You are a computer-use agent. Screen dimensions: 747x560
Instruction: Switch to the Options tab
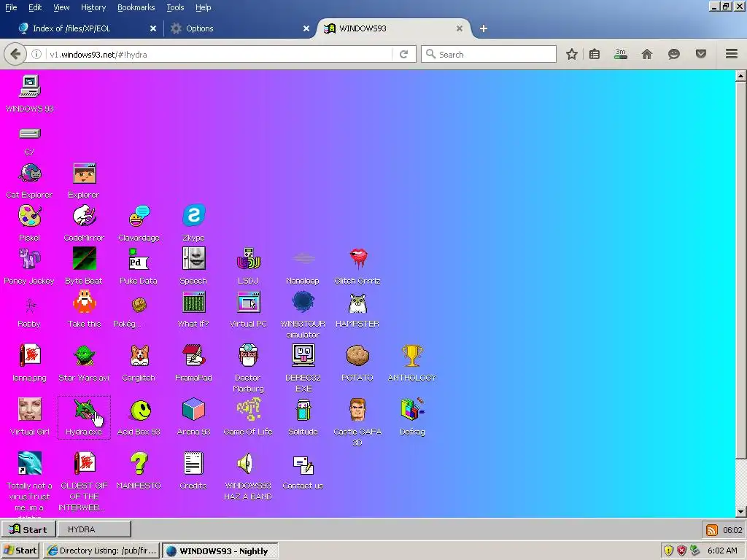(239, 28)
